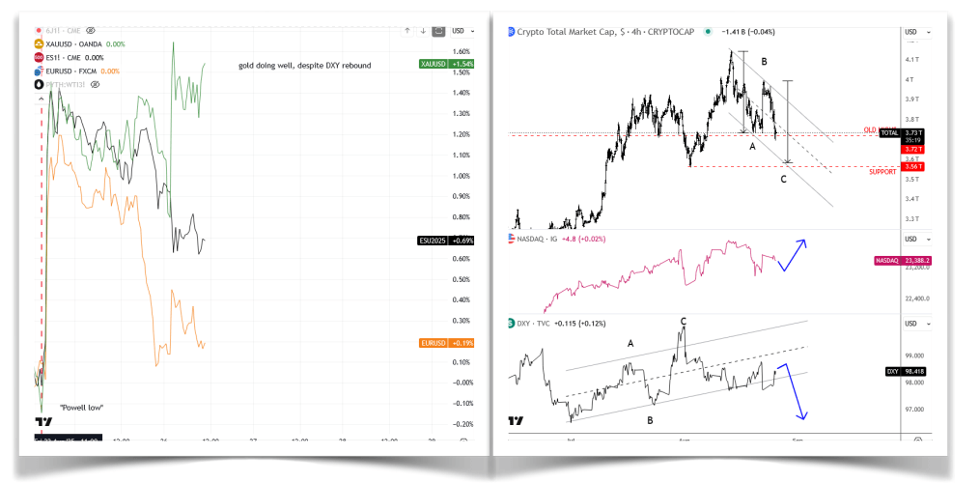980x483 pixels.
Task: Click the maximize pane icon on left chart
Action: (440, 30)
